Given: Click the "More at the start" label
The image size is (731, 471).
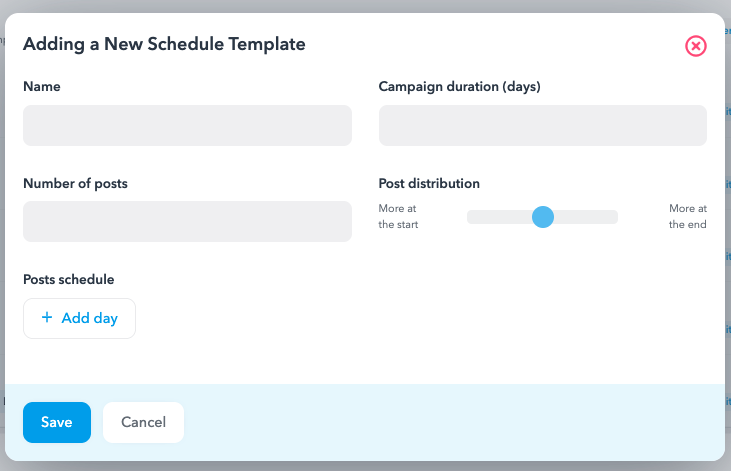Looking at the screenshot, I should pos(398,216).
